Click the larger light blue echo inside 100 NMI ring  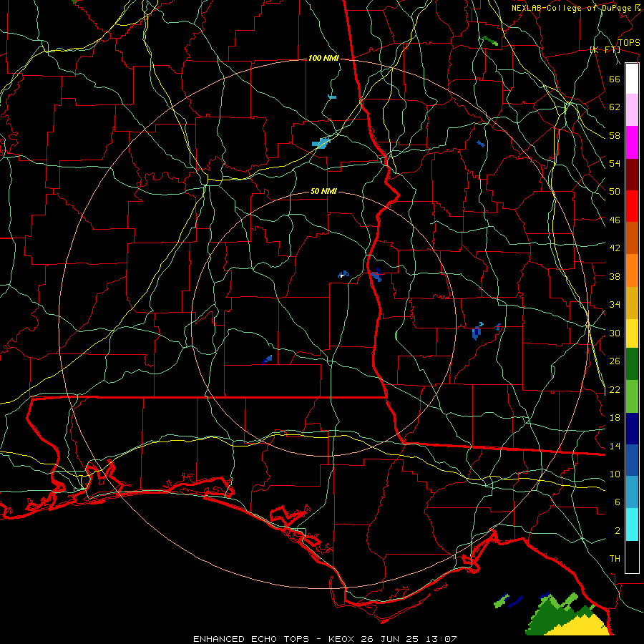[321, 143]
